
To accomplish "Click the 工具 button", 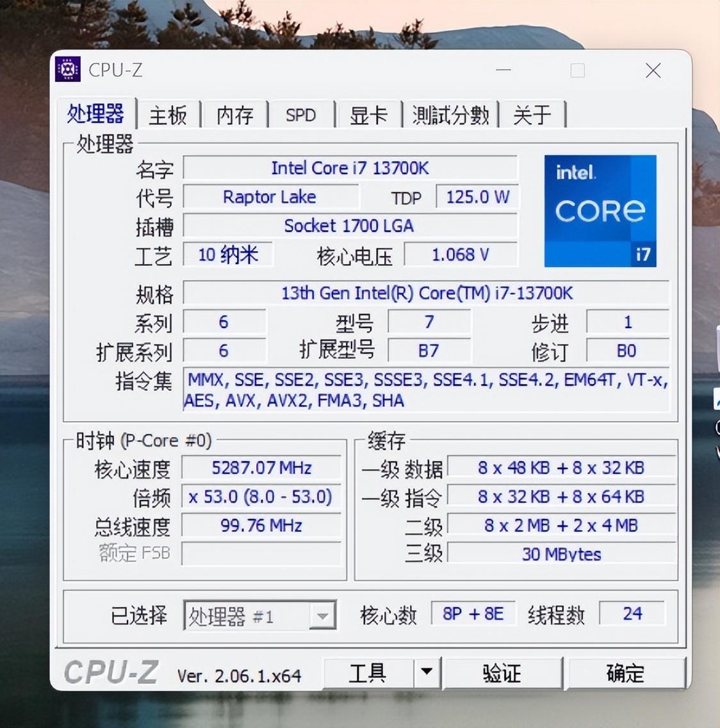I will (x=368, y=672).
